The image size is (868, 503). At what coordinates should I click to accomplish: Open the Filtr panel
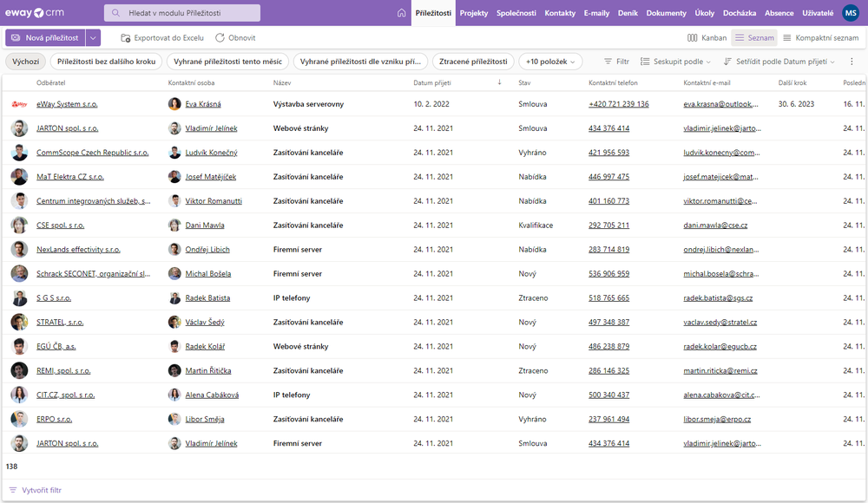[616, 62]
